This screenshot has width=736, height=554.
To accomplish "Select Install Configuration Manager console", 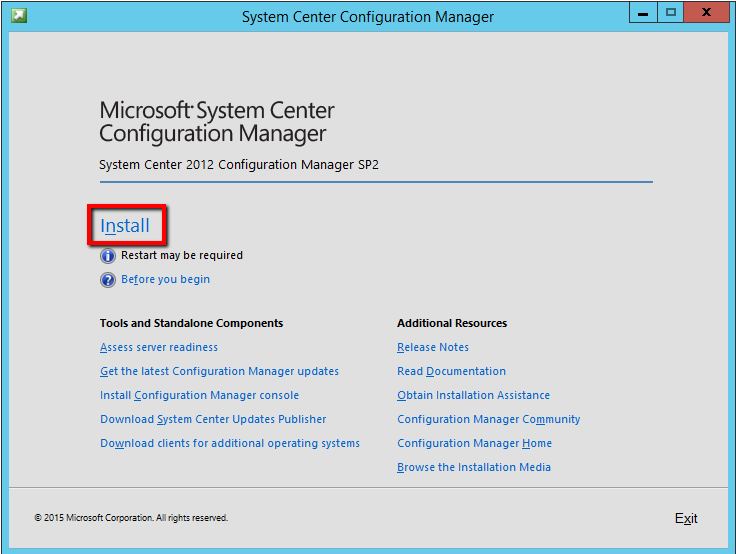I will point(199,396).
